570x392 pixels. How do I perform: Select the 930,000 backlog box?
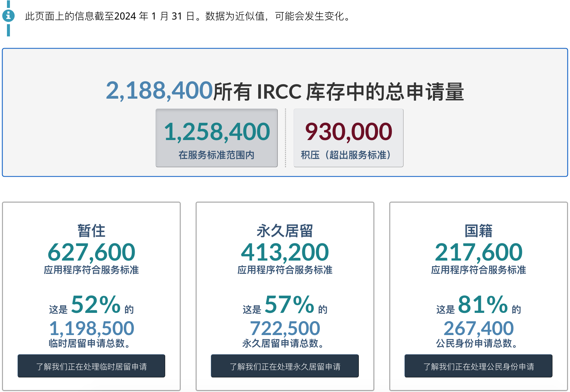click(348, 138)
